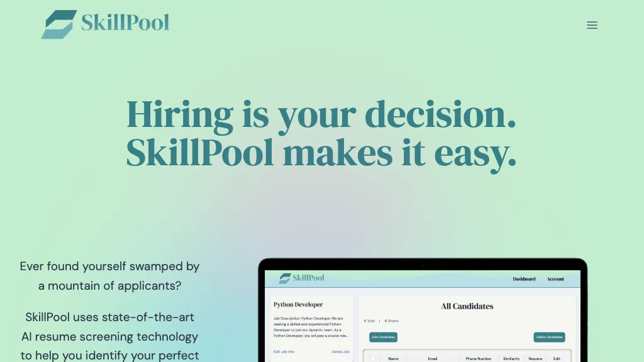Click the Phone Number column header
The image size is (644, 362).
480,358
